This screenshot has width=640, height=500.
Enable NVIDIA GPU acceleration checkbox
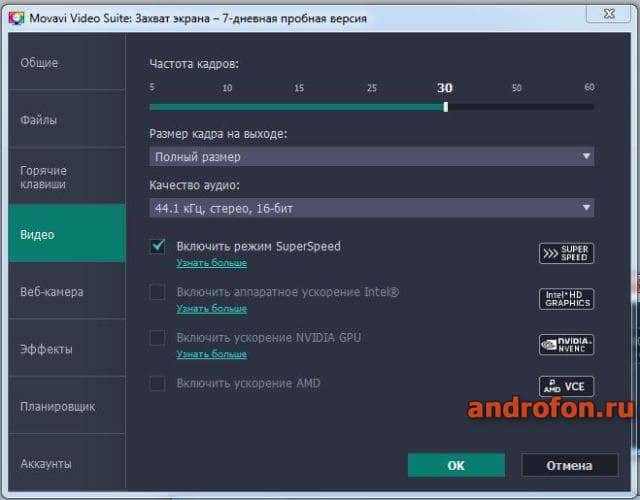157,338
